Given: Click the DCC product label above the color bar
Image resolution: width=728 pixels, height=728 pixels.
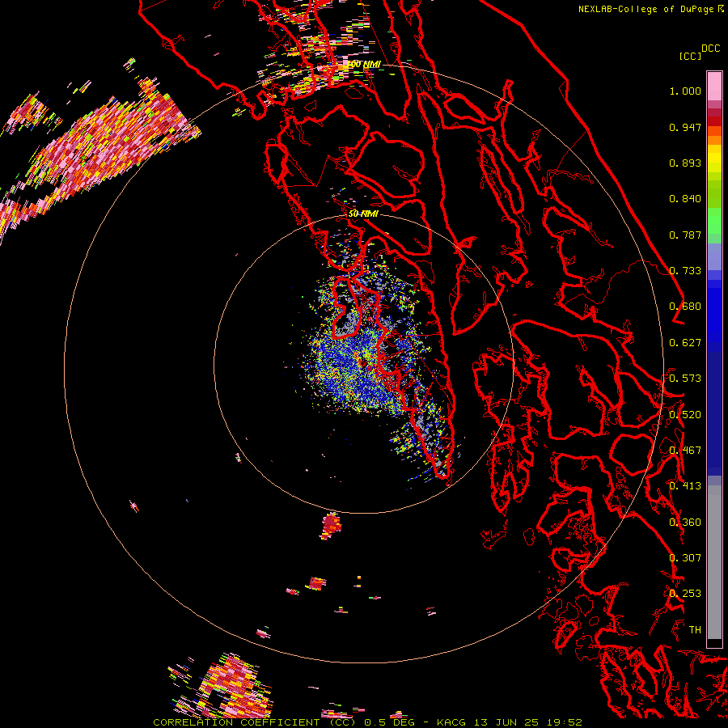Looking at the screenshot, I should [710, 49].
